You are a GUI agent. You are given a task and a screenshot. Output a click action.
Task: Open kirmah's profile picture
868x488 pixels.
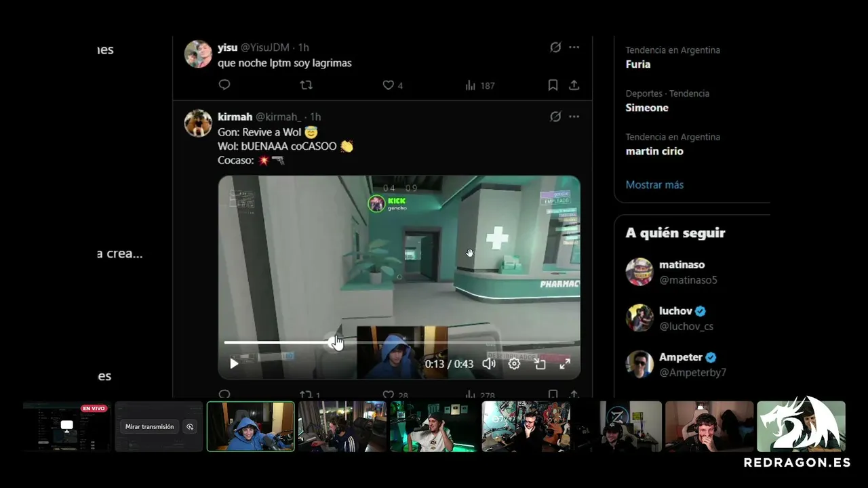(x=198, y=123)
